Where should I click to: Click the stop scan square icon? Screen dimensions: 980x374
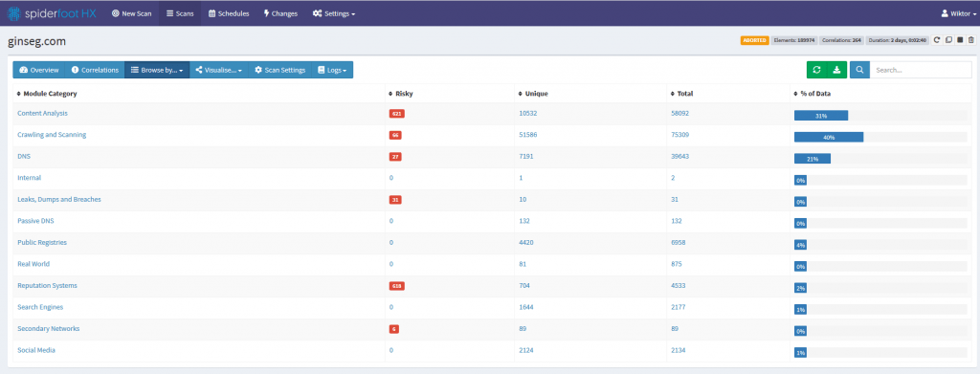click(x=960, y=40)
